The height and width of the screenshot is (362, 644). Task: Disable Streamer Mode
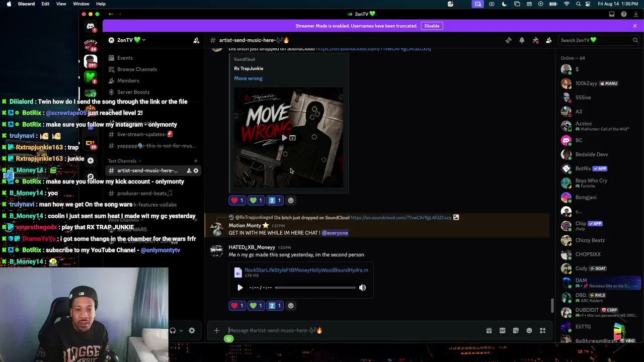pyautogui.click(x=432, y=26)
